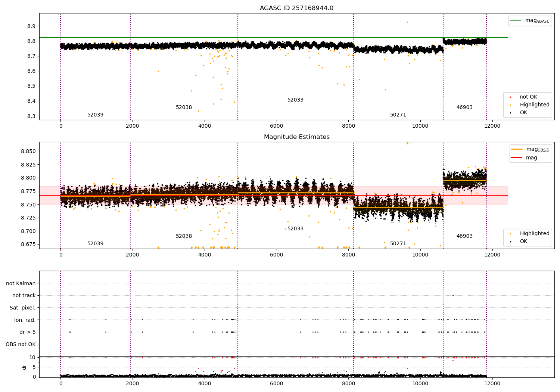Click the green line sample in mag AGASC legend
This screenshot has width=560, height=392.
click(x=516, y=21)
